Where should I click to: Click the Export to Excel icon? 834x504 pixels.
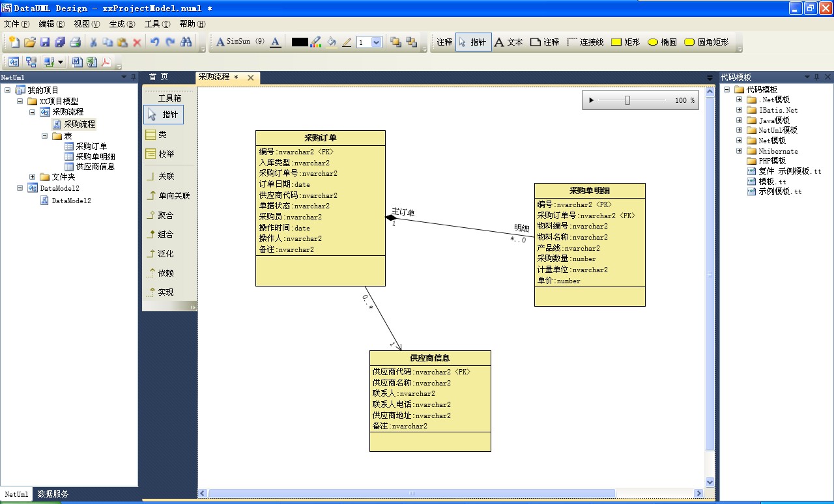(x=91, y=62)
